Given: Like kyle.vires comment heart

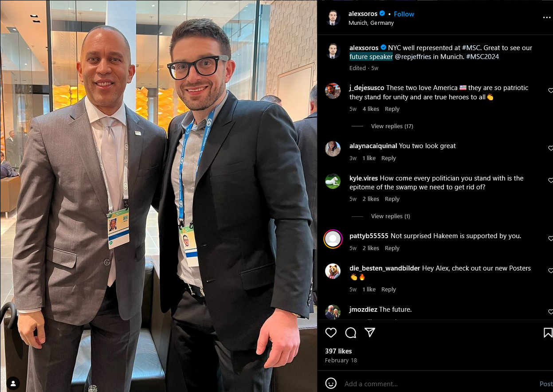Looking at the screenshot, I should 551,180.
